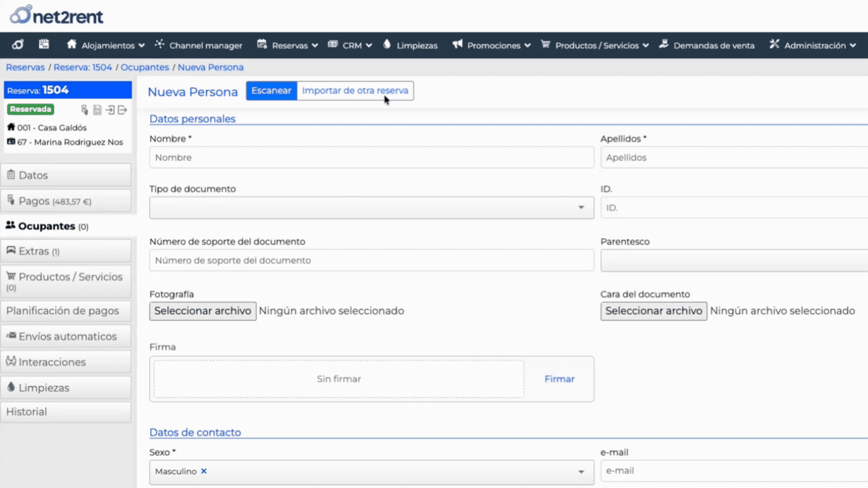Select Fotografía file via Seleccionar archivo
The height and width of the screenshot is (488, 868).
click(x=203, y=311)
